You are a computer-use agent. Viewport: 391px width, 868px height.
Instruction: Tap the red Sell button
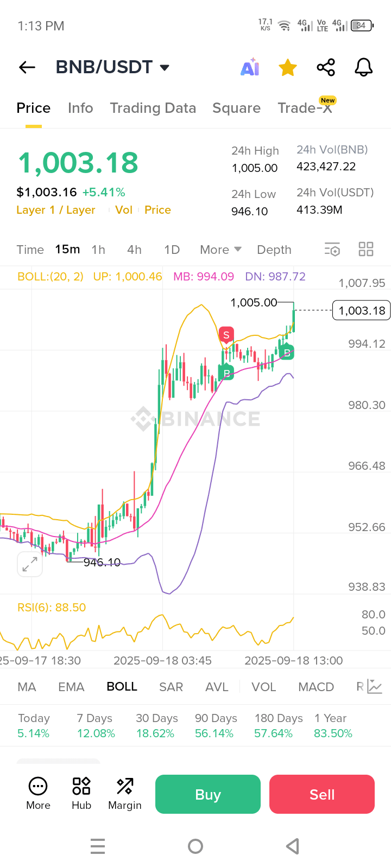click(322, 794)
